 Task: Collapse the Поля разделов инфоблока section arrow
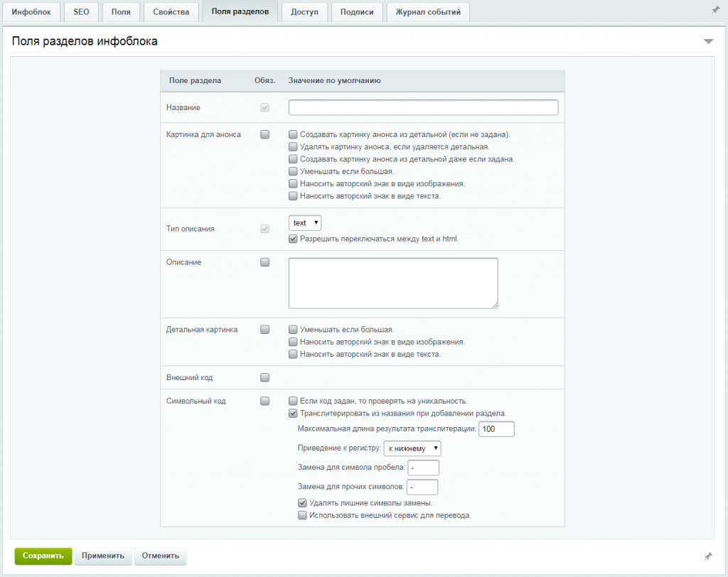pyautogui.click(x=708, y=41)
